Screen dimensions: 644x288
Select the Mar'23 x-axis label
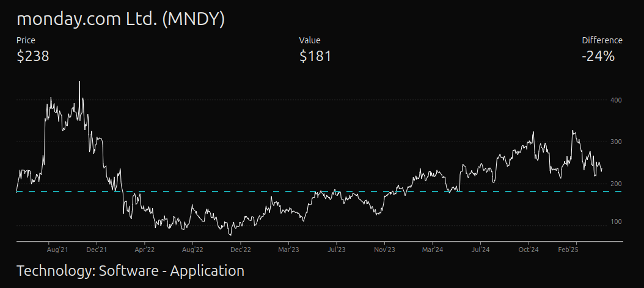(289, 249)
